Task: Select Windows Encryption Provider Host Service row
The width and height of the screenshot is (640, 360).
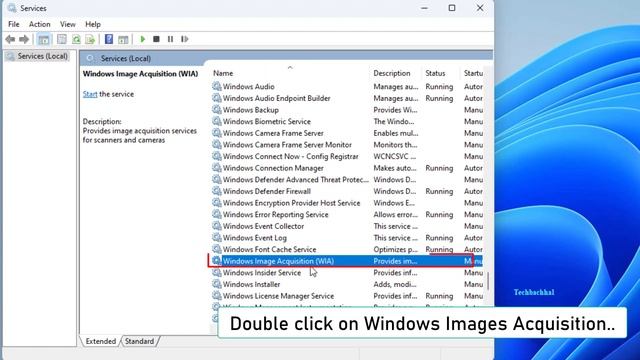Action: (x=347, y=203)
